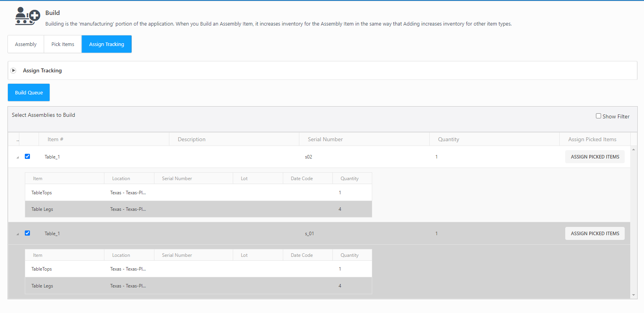Select the Assign Tracking tab
Viewport: 644px width, 317px height.
(106, 44)
